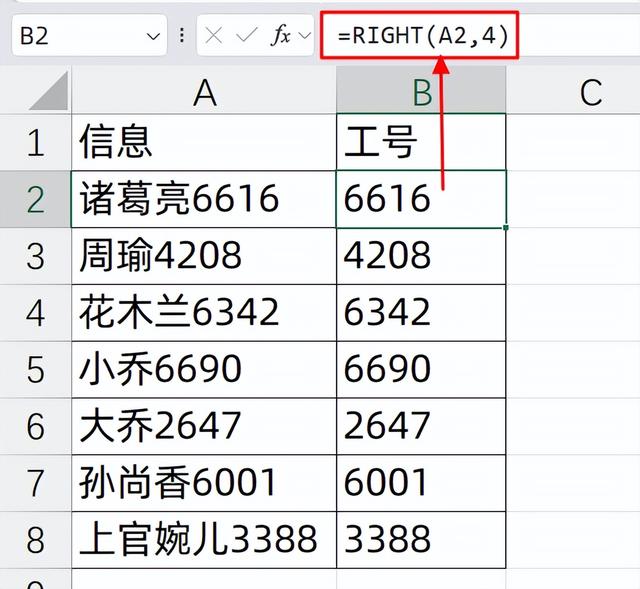Click cell 孙尚香6001
The height and width of the screenshot is (589, 640).
pos(204,483)
